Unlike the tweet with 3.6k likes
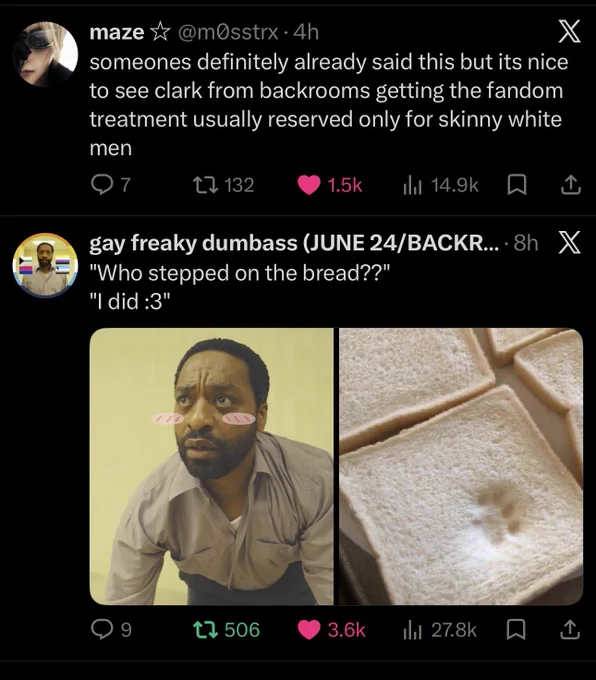 tap(331, 630)
